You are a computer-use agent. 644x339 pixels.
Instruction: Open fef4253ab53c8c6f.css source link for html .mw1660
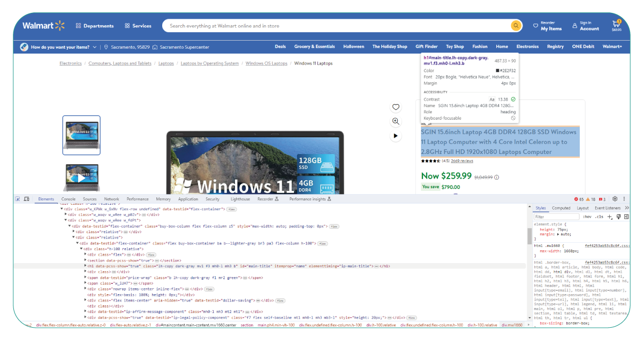click(x=608, y=245)
